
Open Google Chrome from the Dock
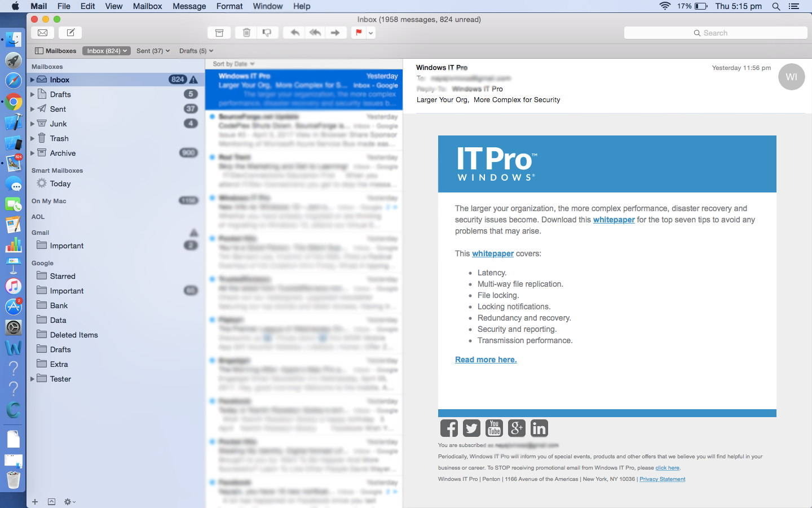click(x=14, y=102)
